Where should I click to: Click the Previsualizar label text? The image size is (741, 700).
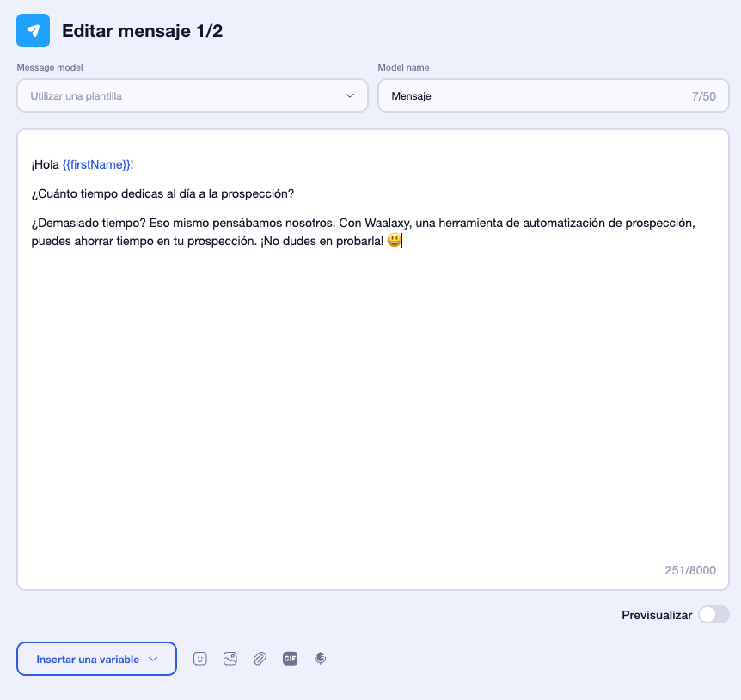click(x=656, y=615)
